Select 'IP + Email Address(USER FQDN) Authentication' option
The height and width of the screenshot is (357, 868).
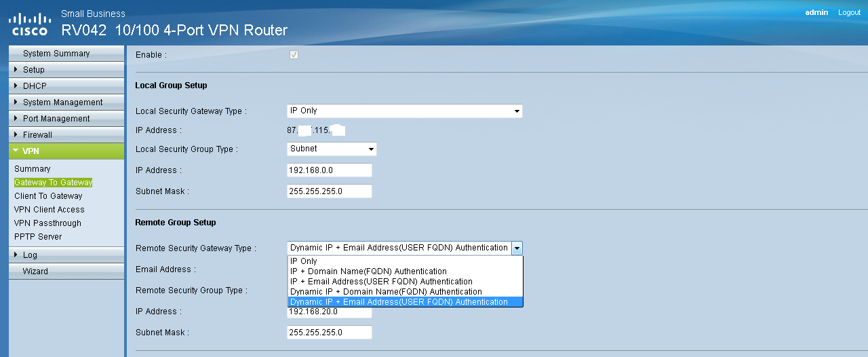[406, 282]
